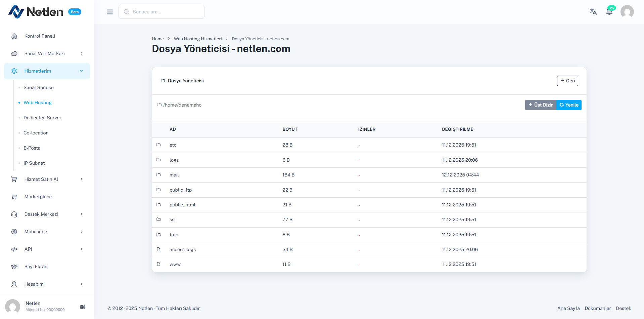This screenshot has height=319, width=644.
Task: Click the www file icon
Action: coord(158,264)
